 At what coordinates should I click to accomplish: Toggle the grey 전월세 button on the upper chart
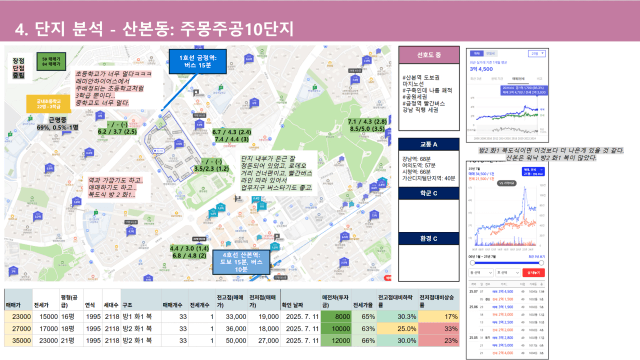[490, 53]
